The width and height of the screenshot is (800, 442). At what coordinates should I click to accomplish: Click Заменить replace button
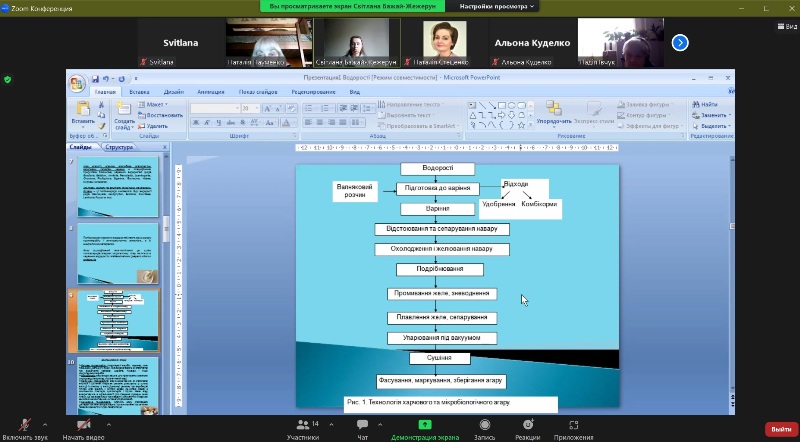pos(712,115)
